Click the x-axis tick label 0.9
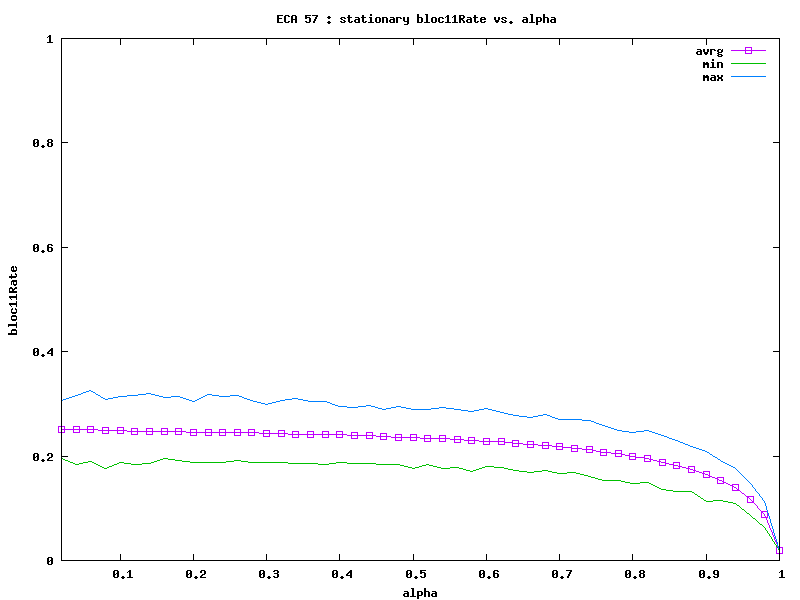Screen dimensions: 800x600 coord(706,574)
